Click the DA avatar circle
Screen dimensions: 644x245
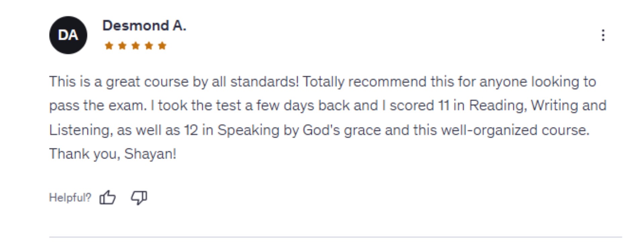tap(68, 35)
